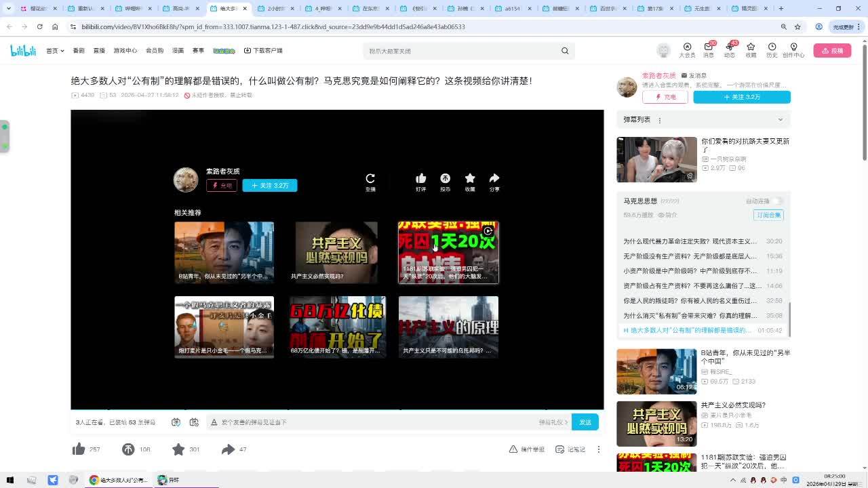Open 直播 in the top navigation
868x488 pixels.
tap(99, 51)
